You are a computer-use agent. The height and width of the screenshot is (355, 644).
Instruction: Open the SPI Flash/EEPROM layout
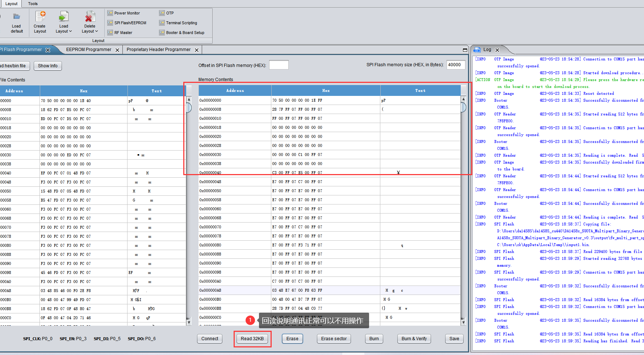127,23
